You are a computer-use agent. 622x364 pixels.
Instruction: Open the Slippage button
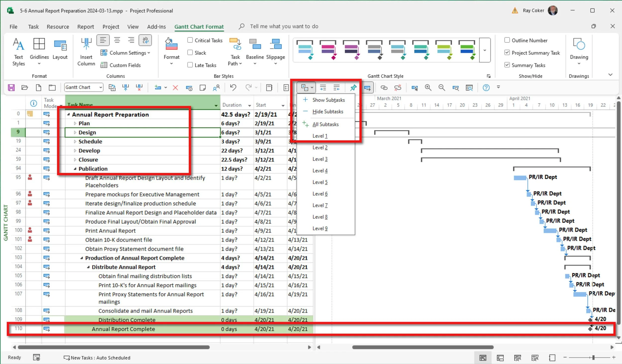[275, 52]
